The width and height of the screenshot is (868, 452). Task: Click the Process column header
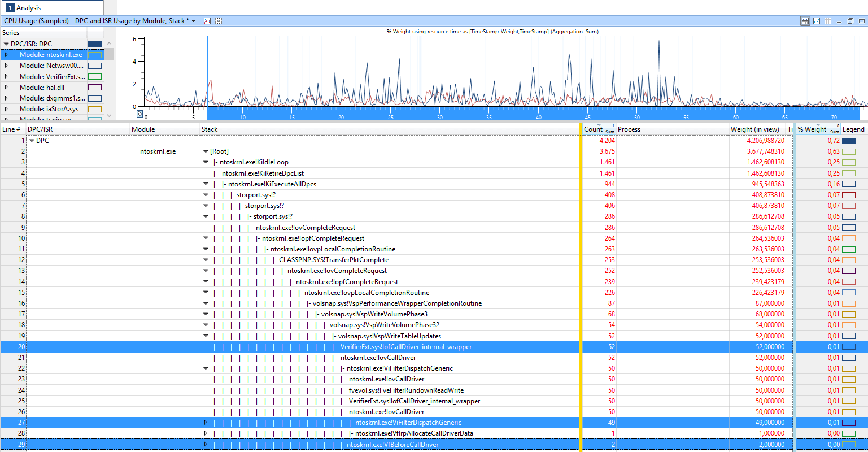673,129
